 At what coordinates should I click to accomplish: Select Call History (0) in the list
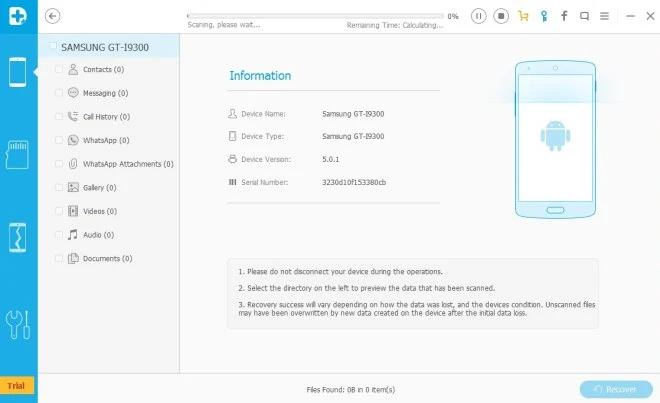click(105, 117)
